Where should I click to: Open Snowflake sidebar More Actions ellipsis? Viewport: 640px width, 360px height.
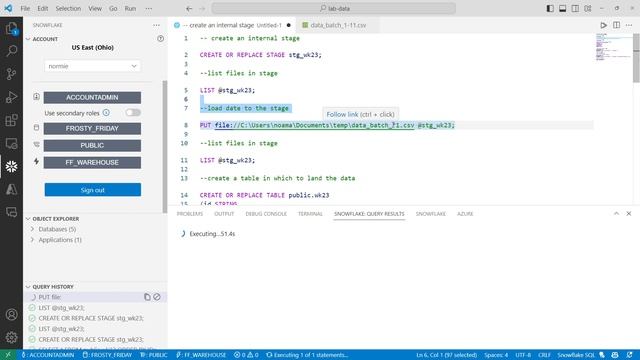point(156,25)
